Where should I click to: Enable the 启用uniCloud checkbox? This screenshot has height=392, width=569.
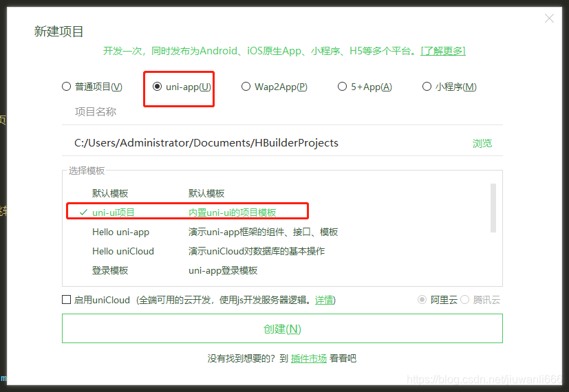point(67,300)
